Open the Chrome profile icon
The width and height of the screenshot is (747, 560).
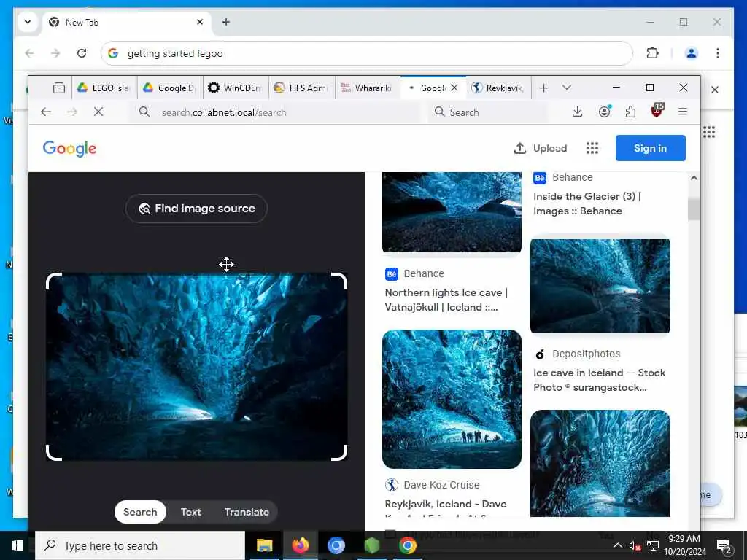click(692, 53)
